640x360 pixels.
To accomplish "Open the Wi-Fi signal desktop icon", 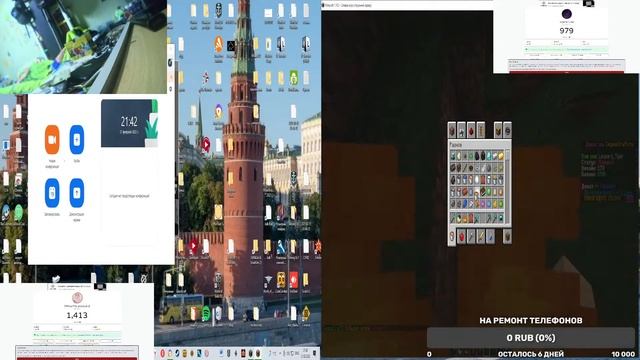I will click(x=268, y=280).
